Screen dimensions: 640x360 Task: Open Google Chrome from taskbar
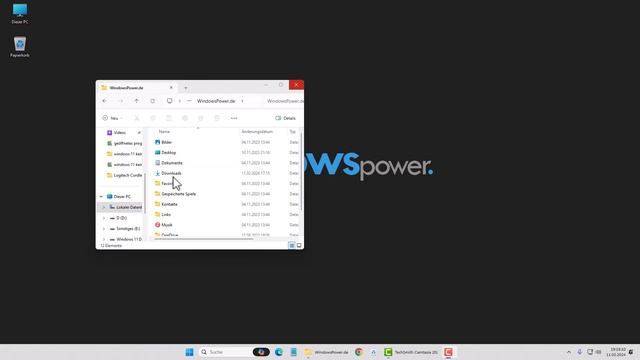358,352
